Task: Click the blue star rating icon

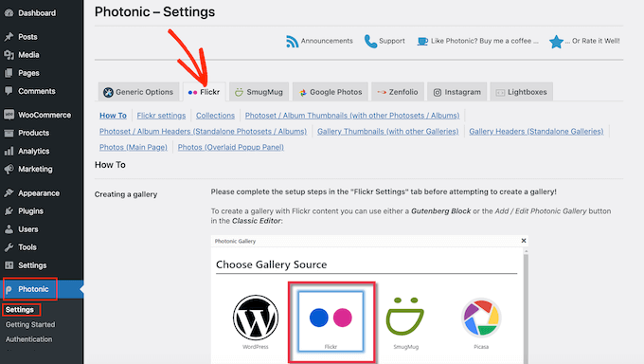Action: (x=556, y=42)
